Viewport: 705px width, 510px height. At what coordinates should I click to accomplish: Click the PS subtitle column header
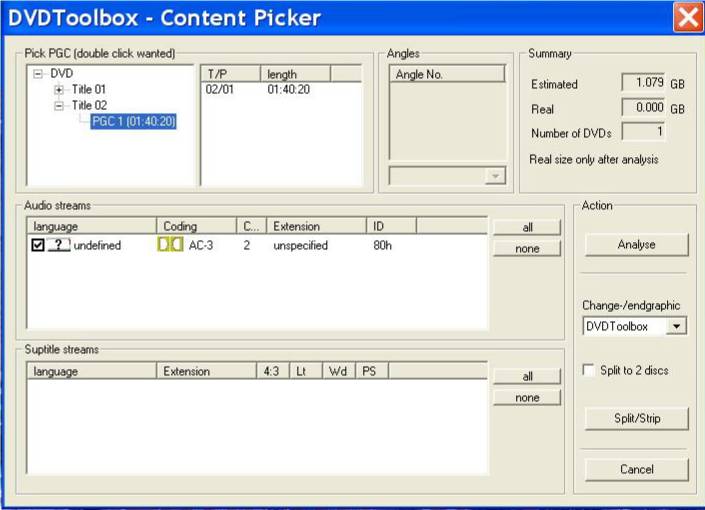[372, 371]
